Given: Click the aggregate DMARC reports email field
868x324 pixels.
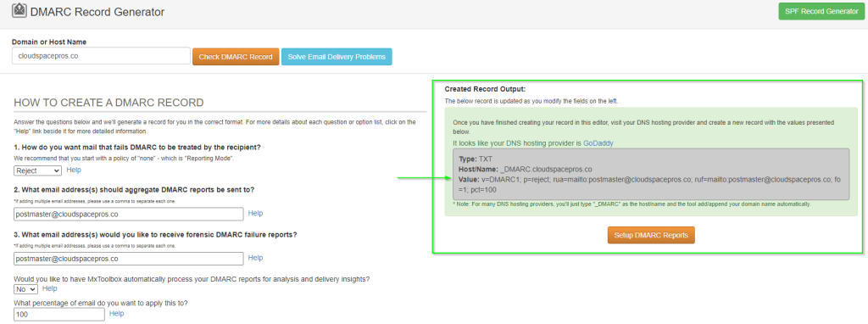Looking at the screenshot, I should click(x=129, y=214).
